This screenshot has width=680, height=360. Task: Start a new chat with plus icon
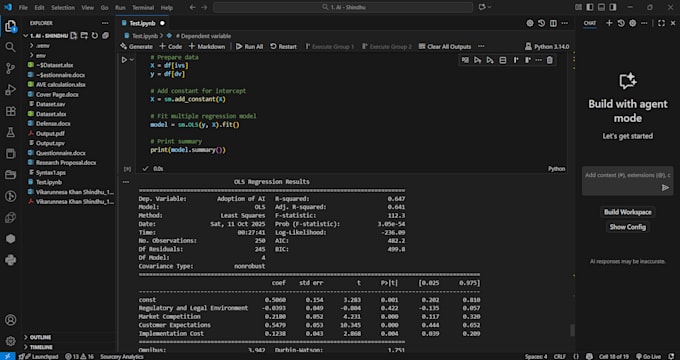tap(609, 23)
